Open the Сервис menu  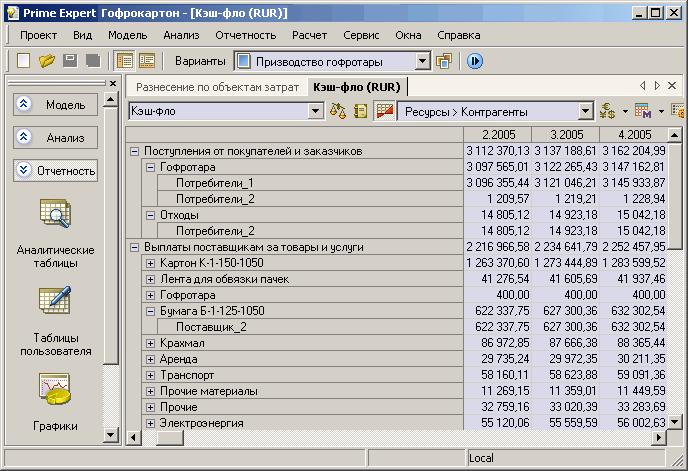click(x=361, y=35)
